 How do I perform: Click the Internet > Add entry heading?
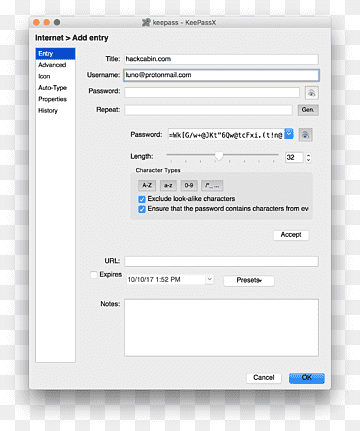click(x=72, y=38)
